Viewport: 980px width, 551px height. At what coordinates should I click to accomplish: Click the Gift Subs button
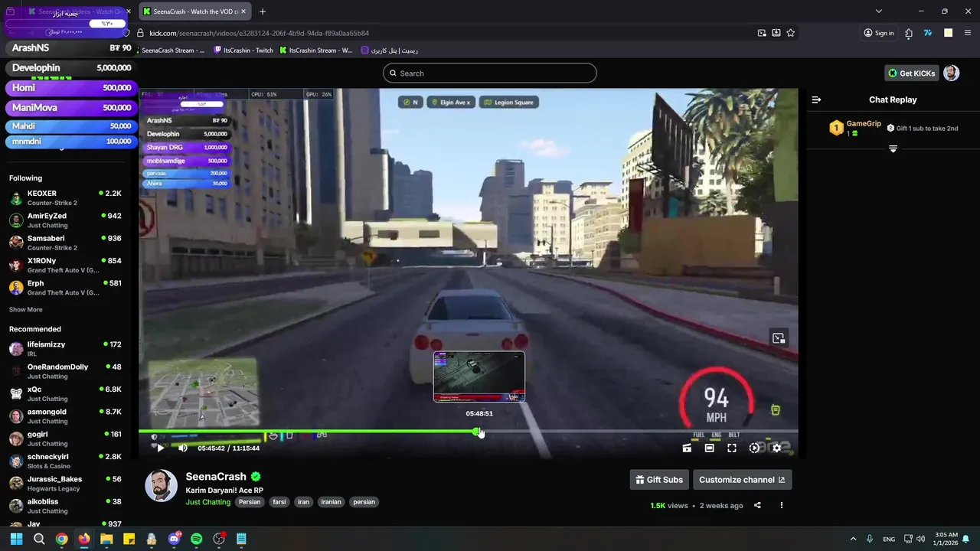pyautogui.click(x=658, y=480)
